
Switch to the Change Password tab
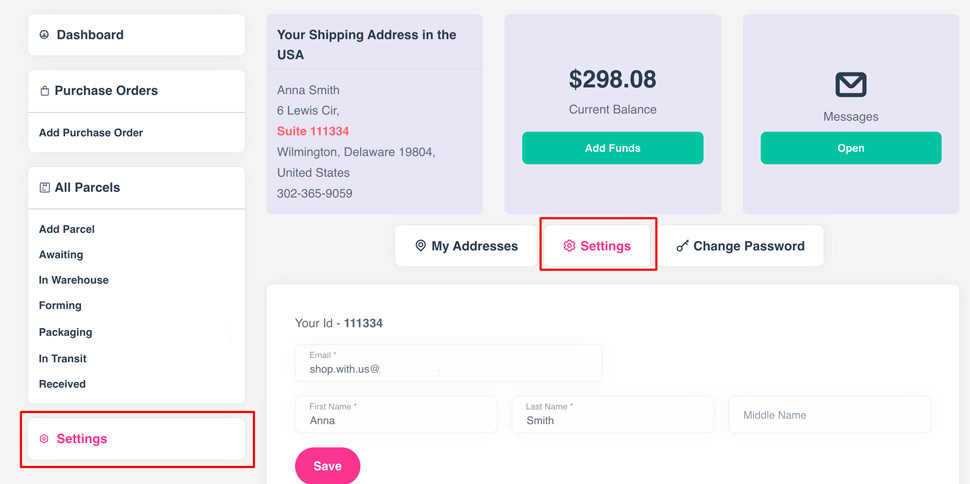click(741, 246)
